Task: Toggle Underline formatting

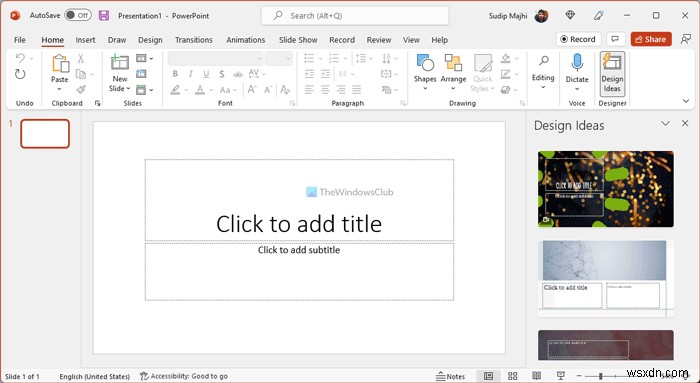Action: coord(206,74)
